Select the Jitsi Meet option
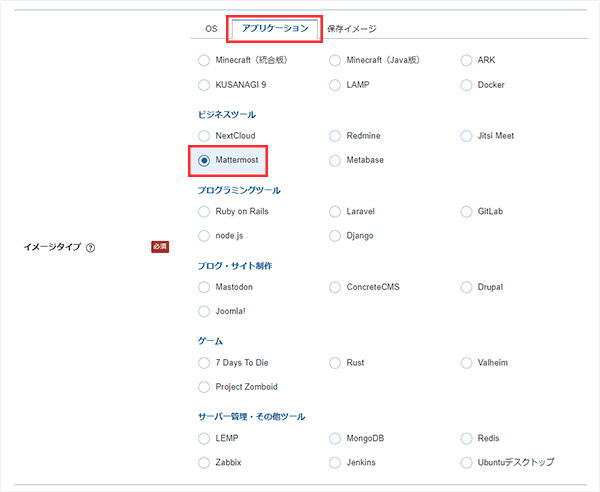The image size is (600, 492). tap(466, 136)
